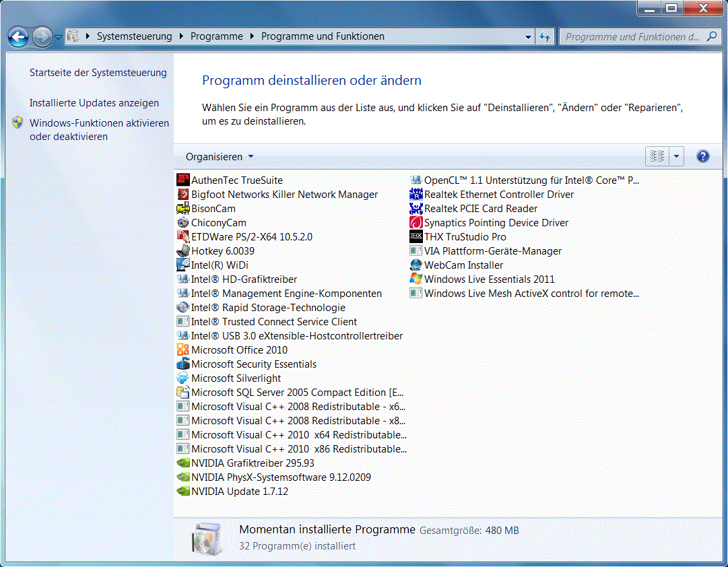This screenshot has width=728, height=567.
Task: Open the recent pages dropdown arrow
Action: pos(58,37)
